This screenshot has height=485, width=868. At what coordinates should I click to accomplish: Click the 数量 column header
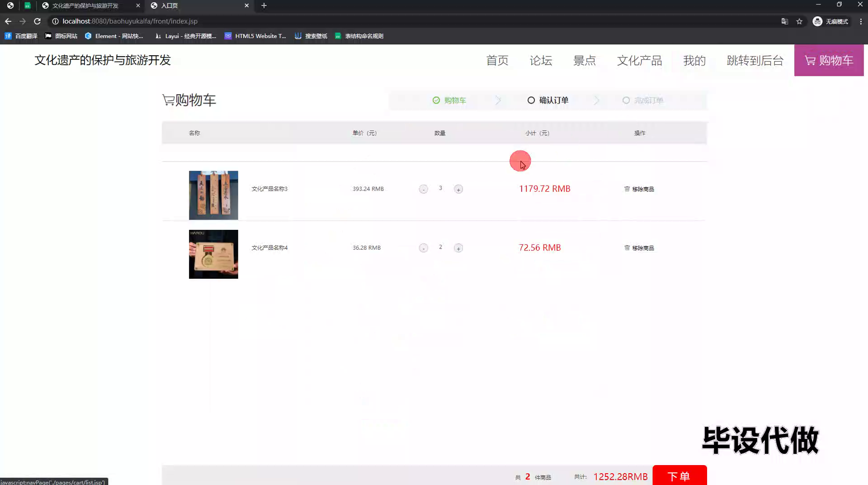(440, 133)
